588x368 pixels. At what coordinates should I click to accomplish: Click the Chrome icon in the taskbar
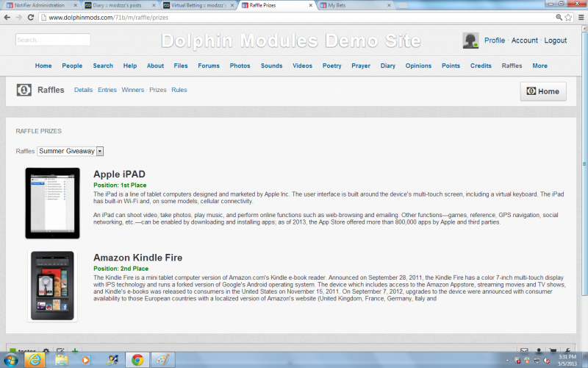(137, 360)
